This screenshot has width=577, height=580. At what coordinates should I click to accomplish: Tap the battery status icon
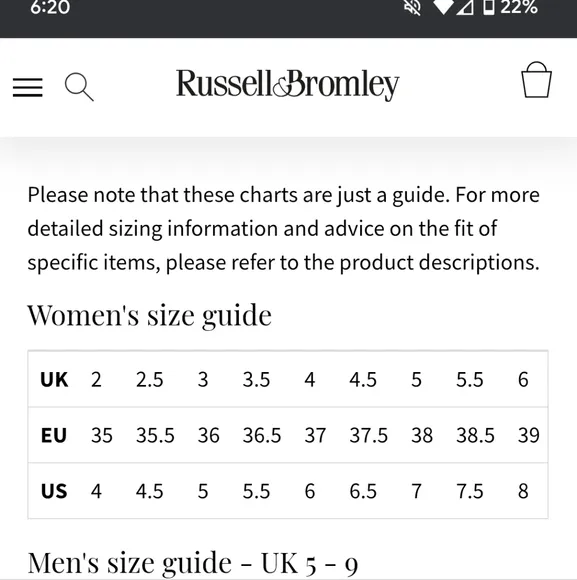(489, 7)
